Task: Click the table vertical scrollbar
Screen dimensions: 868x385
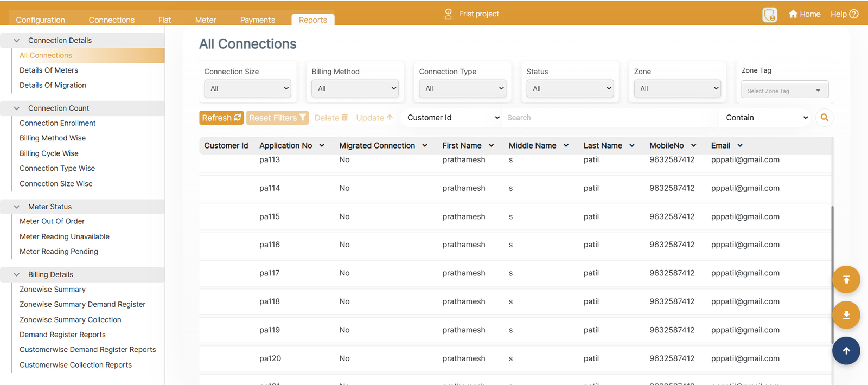Action: (x=832, y=274)
